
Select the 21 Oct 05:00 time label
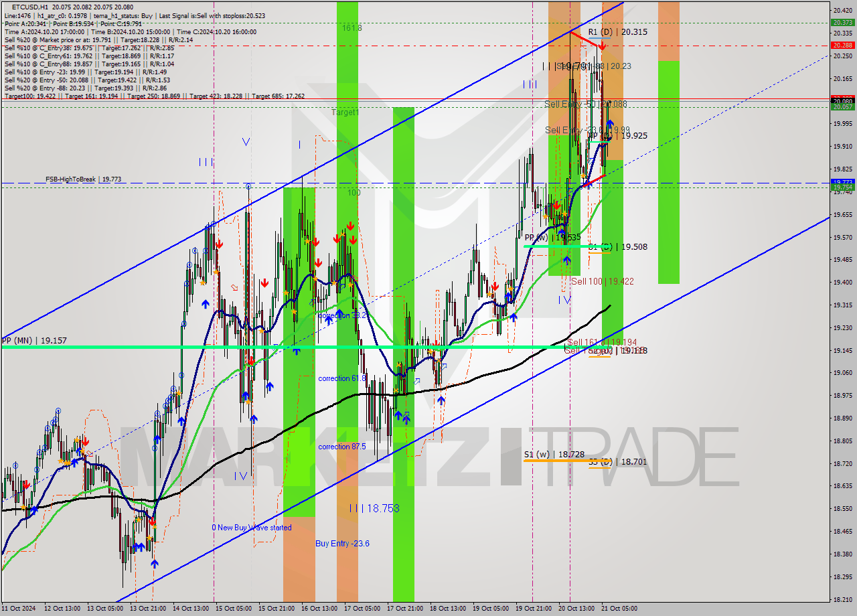coord(621,609)
